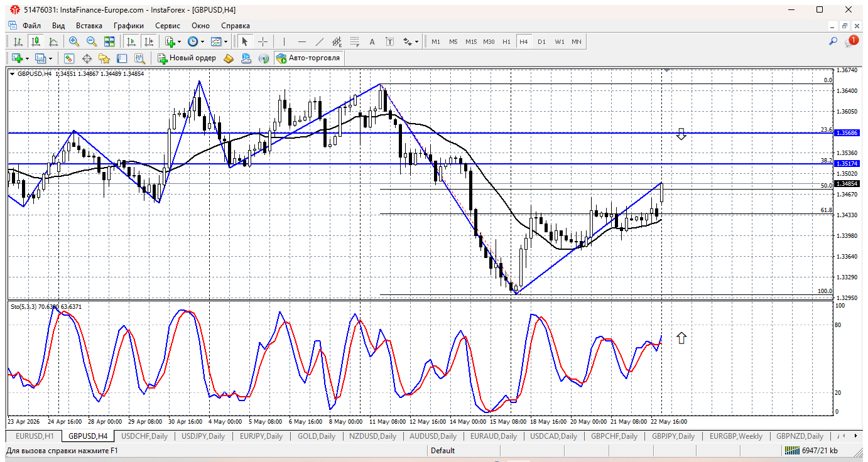Viewport: 868px width, 462px height.
Task: Open the Вставка menu
Action: pos(89,26)
